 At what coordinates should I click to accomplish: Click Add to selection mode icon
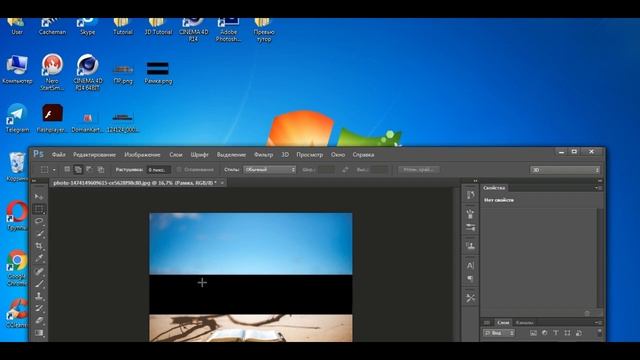[78, 169]
